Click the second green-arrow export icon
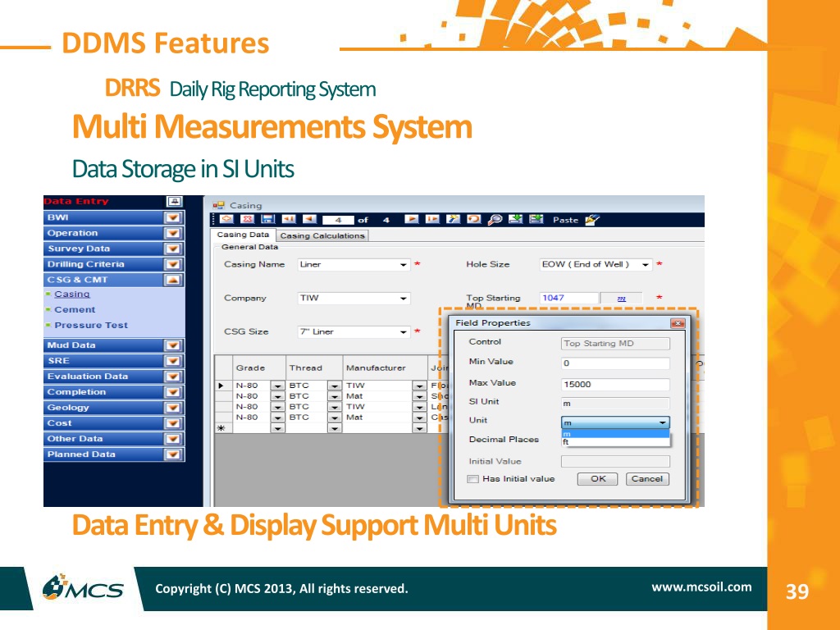The image size is (840, 630). tap(536, 219)
